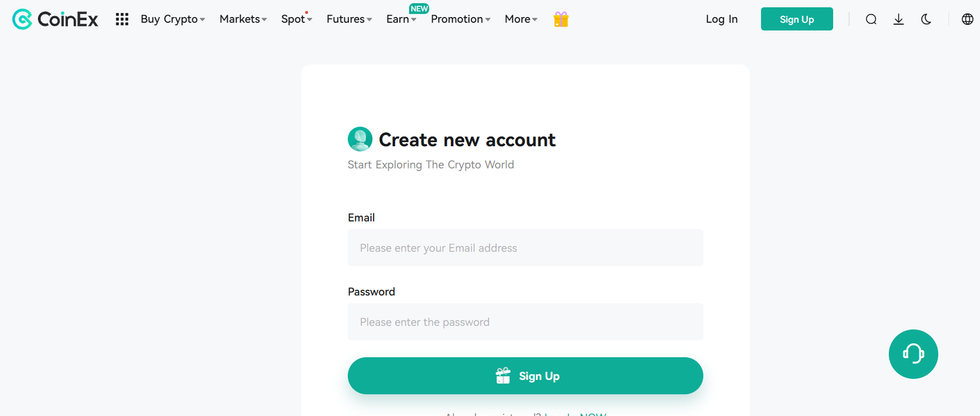Focus the Email address input field
The image size is (980, 416).
[x=525, y=248]
